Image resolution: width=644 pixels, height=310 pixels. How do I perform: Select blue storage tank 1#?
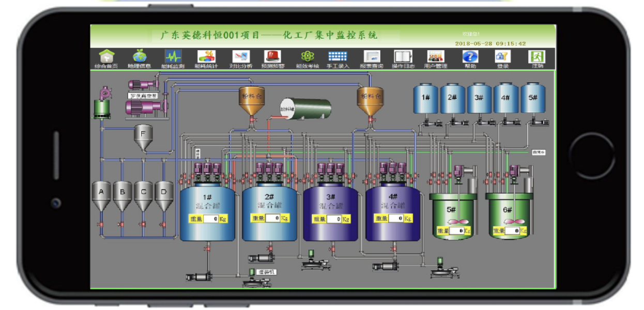tap(426, 98)
